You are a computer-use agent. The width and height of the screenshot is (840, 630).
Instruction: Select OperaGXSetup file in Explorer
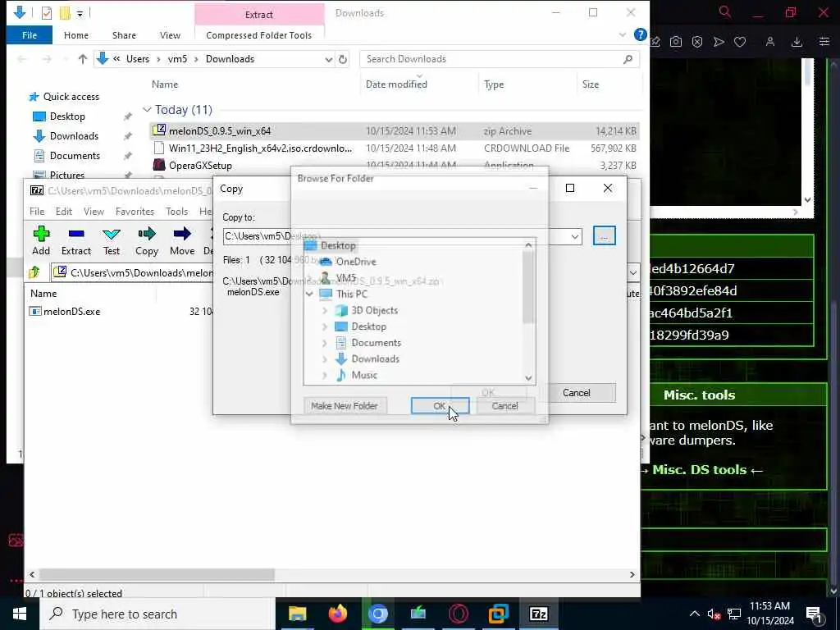coord(200,166)
